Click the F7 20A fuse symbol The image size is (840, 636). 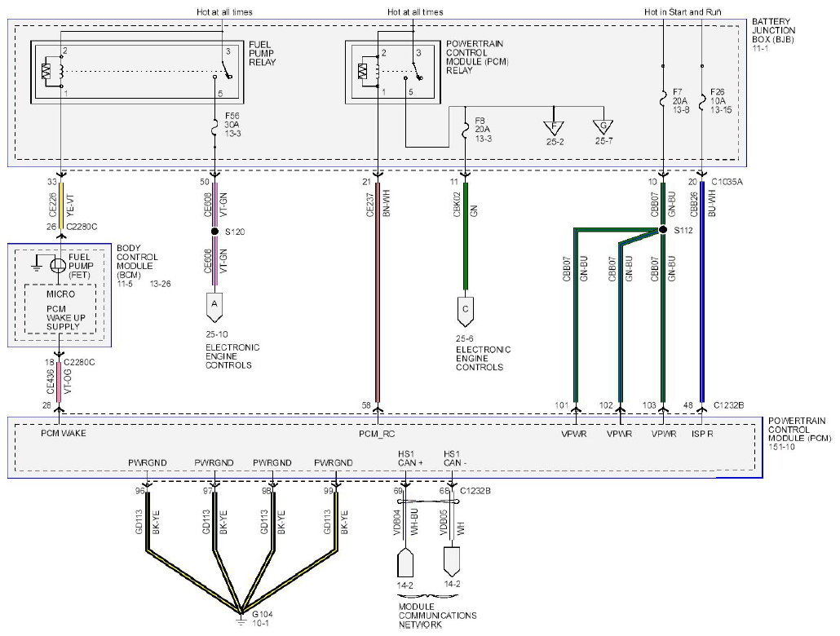(663, 100)
